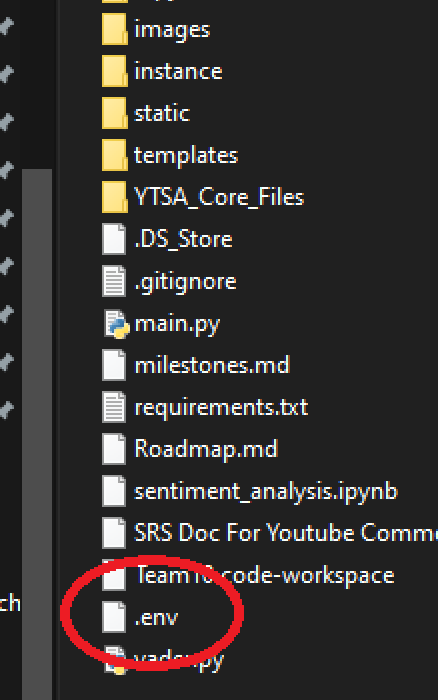
Task: Open milestones.md file
Action: (x=212, y=365)
